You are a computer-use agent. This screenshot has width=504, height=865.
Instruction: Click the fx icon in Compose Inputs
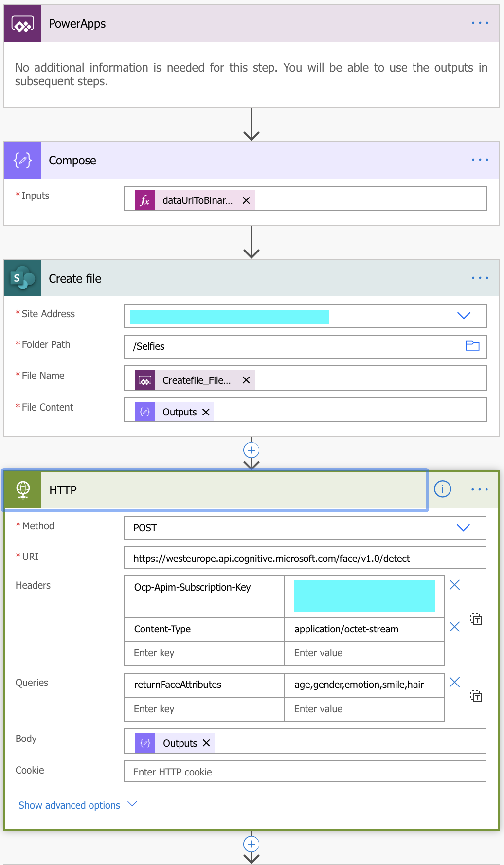click(x=145, y=200)
